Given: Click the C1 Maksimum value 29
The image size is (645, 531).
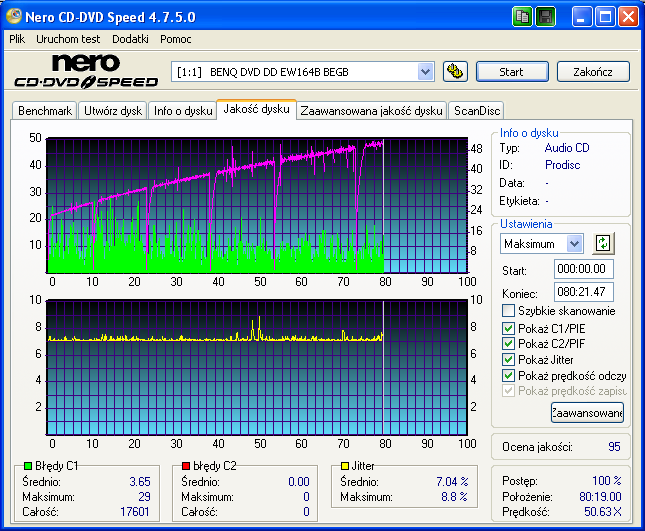Looking at the screenshot, I should point(144,496).
